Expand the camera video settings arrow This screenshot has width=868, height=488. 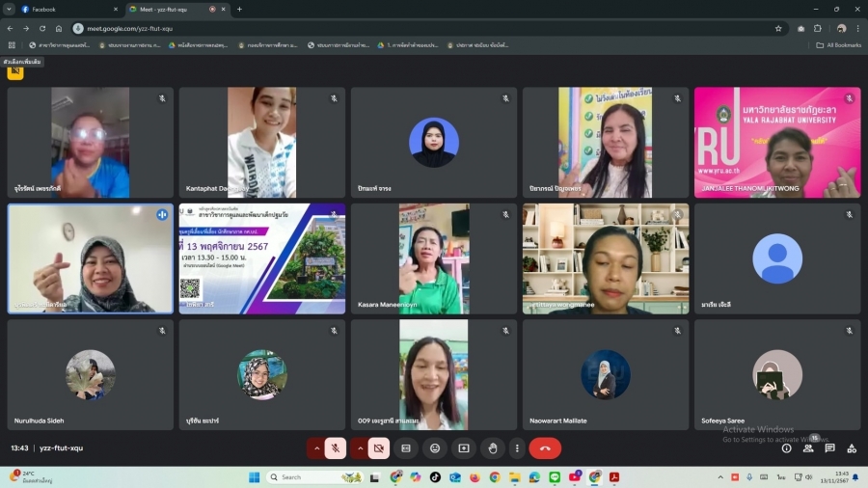click(x=360, y=448)
